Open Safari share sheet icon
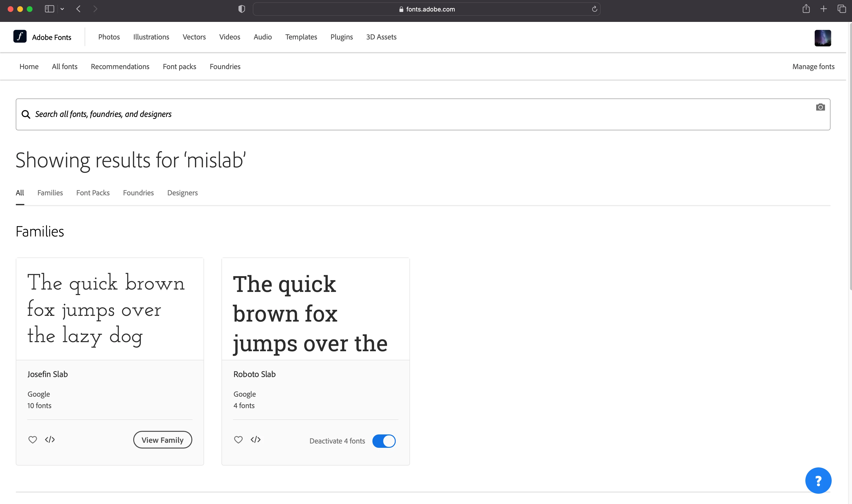 pyautogui.click(x=806, y=9)
